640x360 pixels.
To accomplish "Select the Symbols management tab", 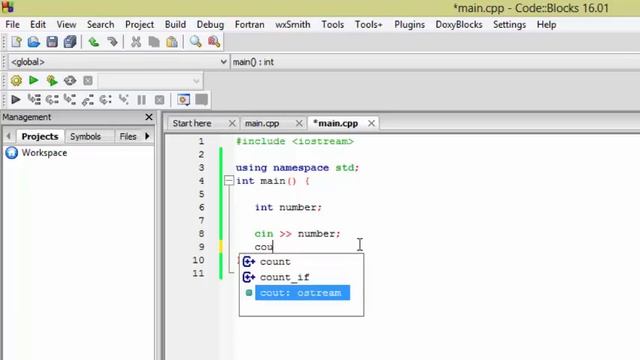I will click(85, 136).
